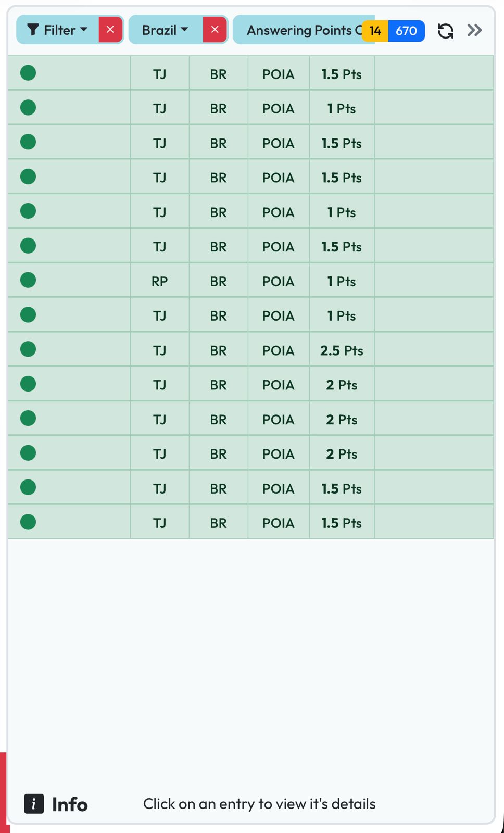
Task: Click the Info icon at the bottom
Action: (34, 804)
